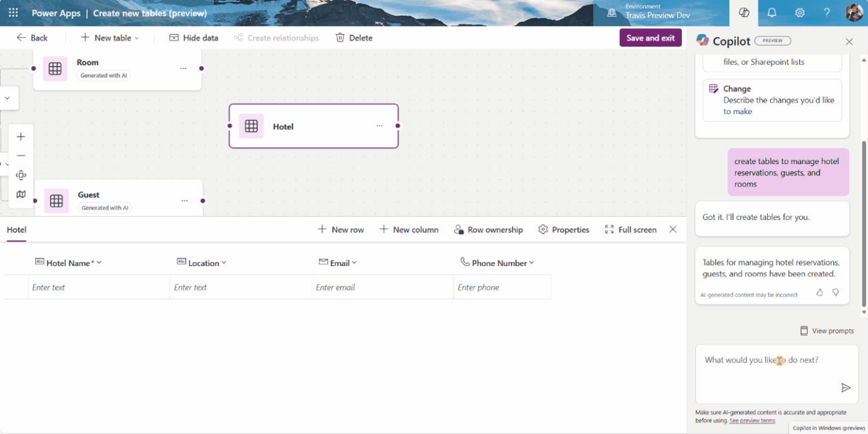This screenshot has width=868, height=434.
Task: Click the zoom in icon on the canvas
Action: (21, 136)
